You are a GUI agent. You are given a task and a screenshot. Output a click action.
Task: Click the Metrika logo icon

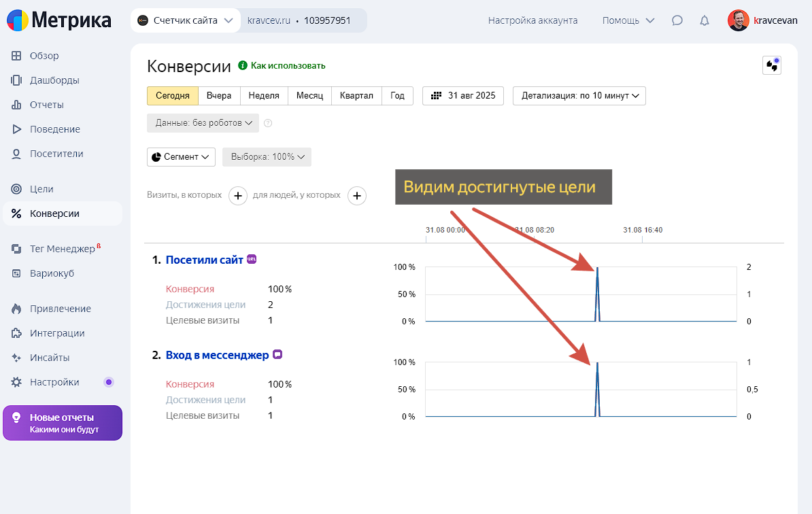click(18, 20)
